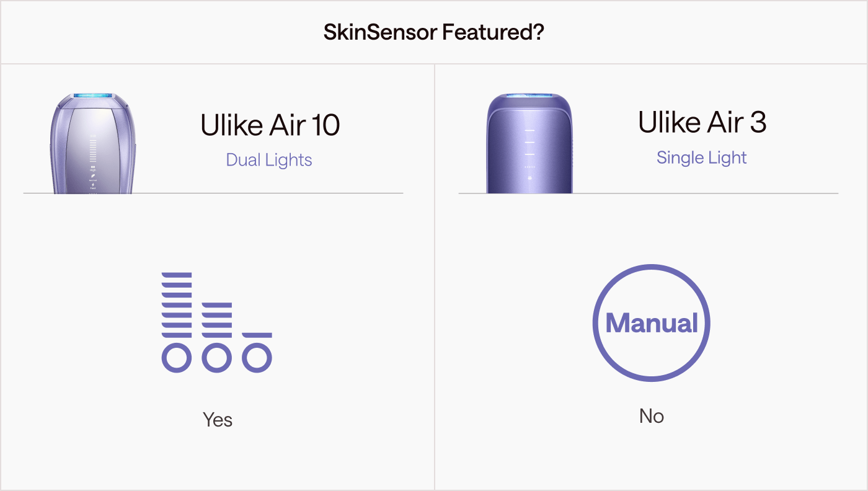The width and height of the screenshot is (868, 491).
Task: Click the circular Manual icon
Action: tap(652, 323)
